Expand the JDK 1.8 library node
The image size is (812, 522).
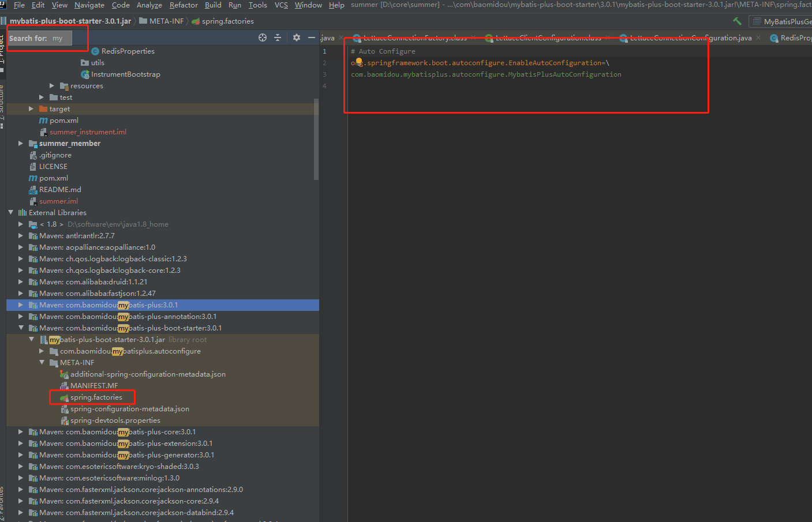pos(21,224)
